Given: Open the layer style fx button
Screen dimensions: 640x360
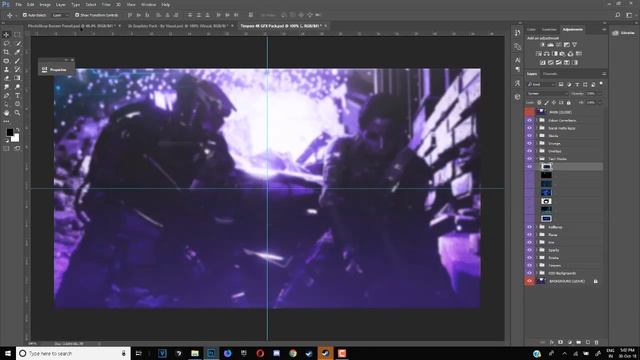Looking at the screenshot, I should (x=551, y=342).
